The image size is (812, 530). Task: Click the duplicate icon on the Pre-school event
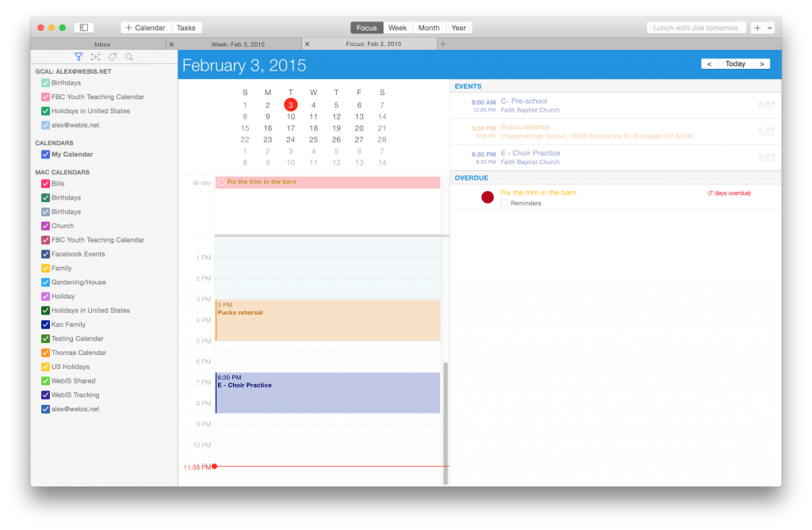point(763,105)
